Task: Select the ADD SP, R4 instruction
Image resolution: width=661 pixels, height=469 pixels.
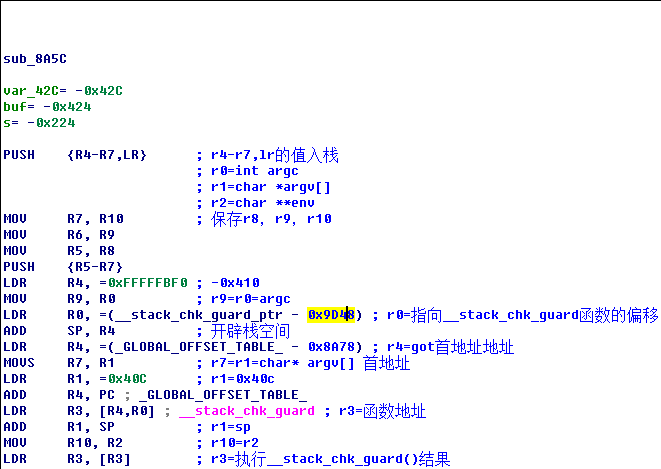Action: coord(59,331)
